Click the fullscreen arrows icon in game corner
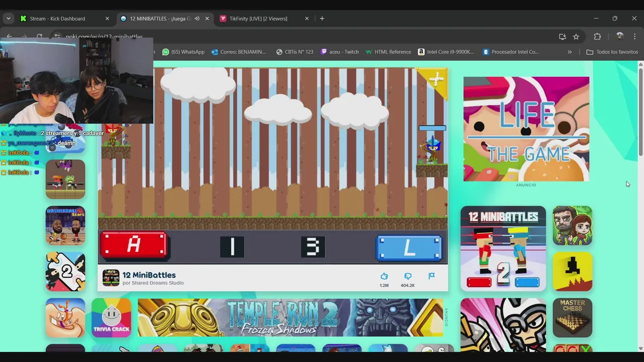The image size is (644, 362). [436, 78]
